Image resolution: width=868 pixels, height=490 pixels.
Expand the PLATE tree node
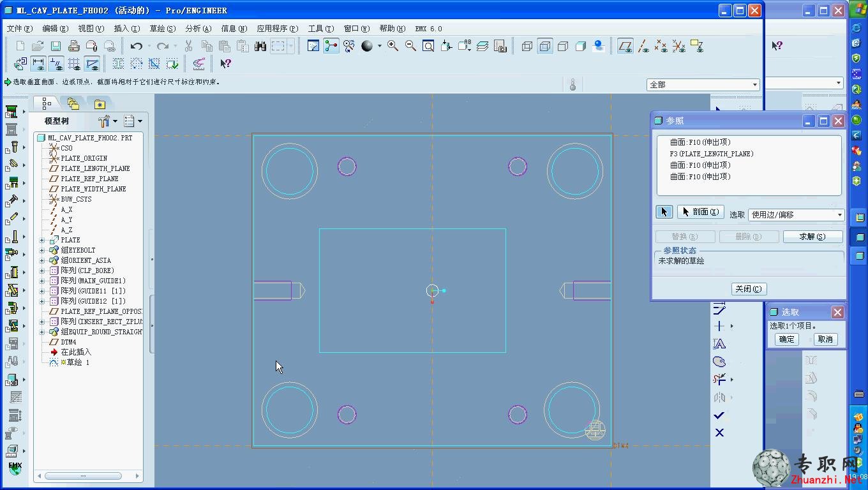click(x=43, y=240)
